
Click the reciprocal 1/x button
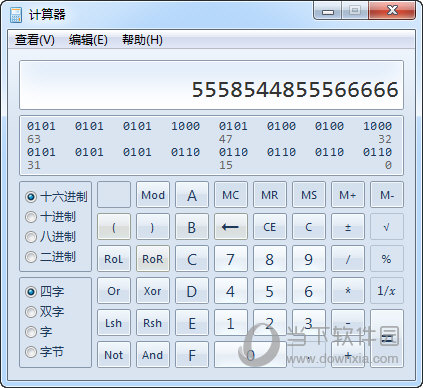tap(387, 291)
